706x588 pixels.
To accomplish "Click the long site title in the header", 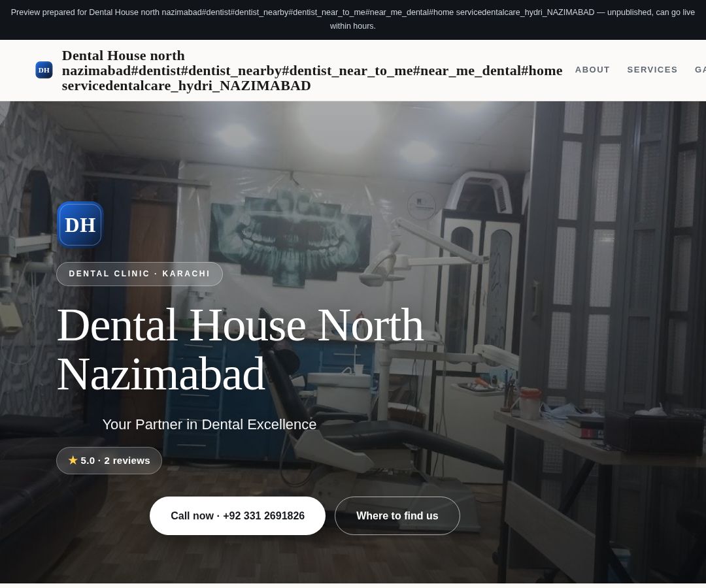I will [312, 71].
